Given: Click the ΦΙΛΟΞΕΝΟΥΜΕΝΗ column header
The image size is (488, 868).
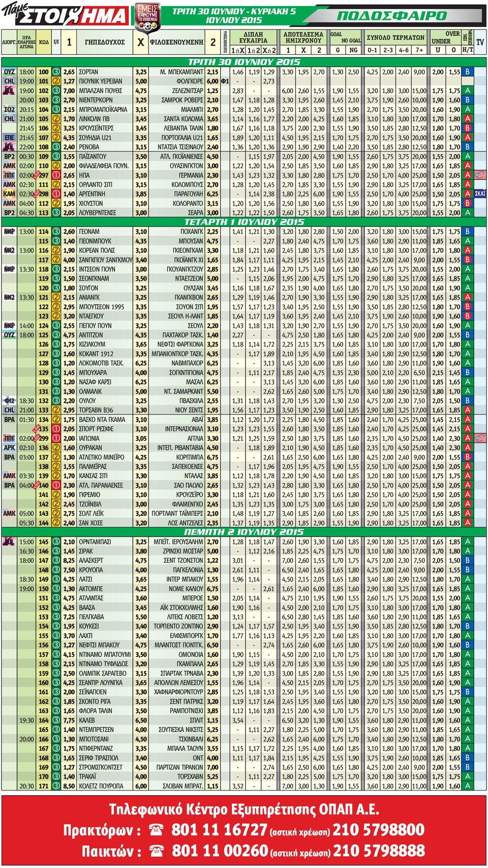Looking at the screenshot, I should [x=176, y=42].
